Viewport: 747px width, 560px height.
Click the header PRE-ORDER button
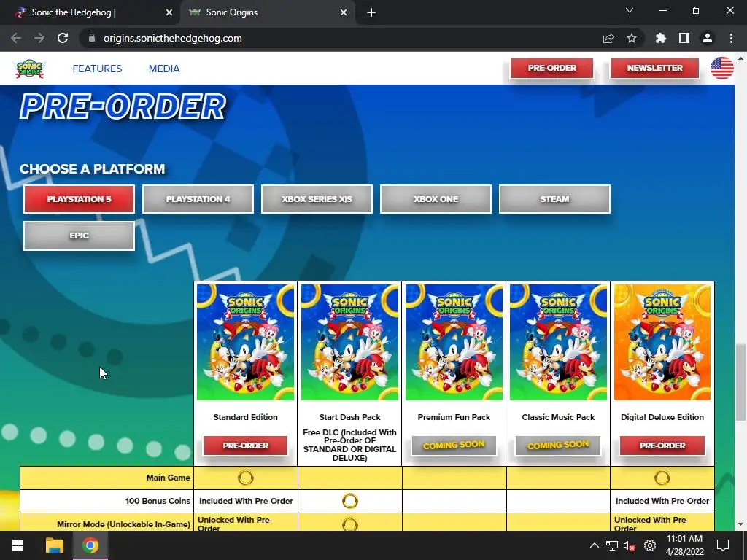click(551, 68)
